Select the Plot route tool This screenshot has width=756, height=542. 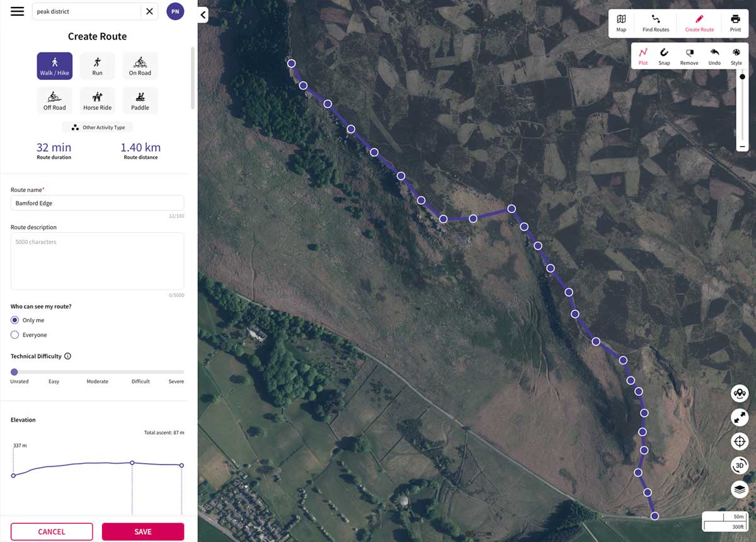click(x=643, y=56)
